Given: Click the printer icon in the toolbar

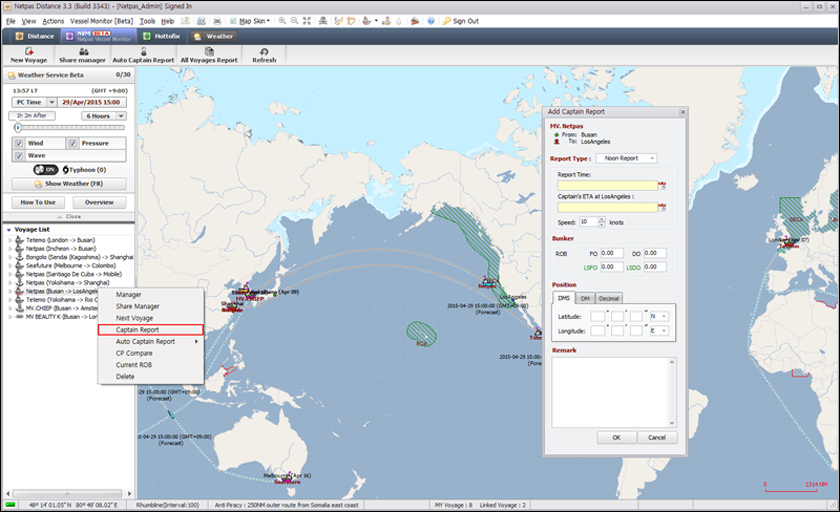Looking at the screenshot, I should pyautogui.click(x=217, y=21).
